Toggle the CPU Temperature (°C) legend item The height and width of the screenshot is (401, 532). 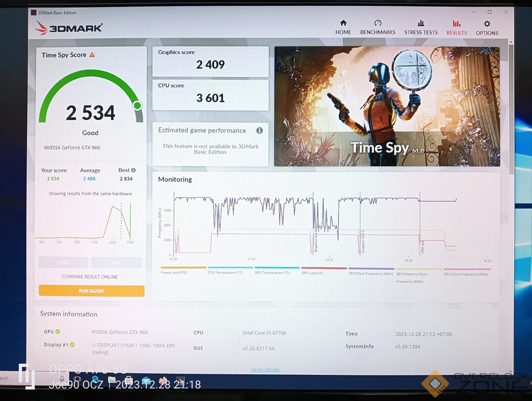click(230, 270)
